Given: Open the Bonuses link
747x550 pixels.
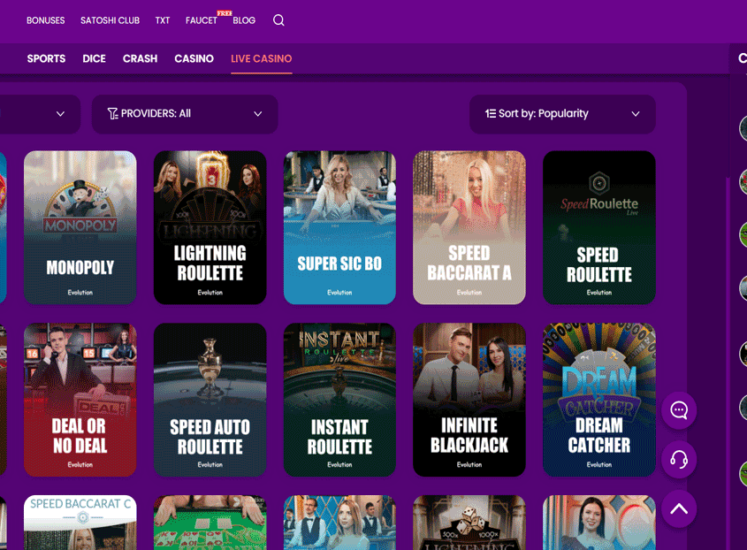Looking at the screenshot, I should 45,20.
